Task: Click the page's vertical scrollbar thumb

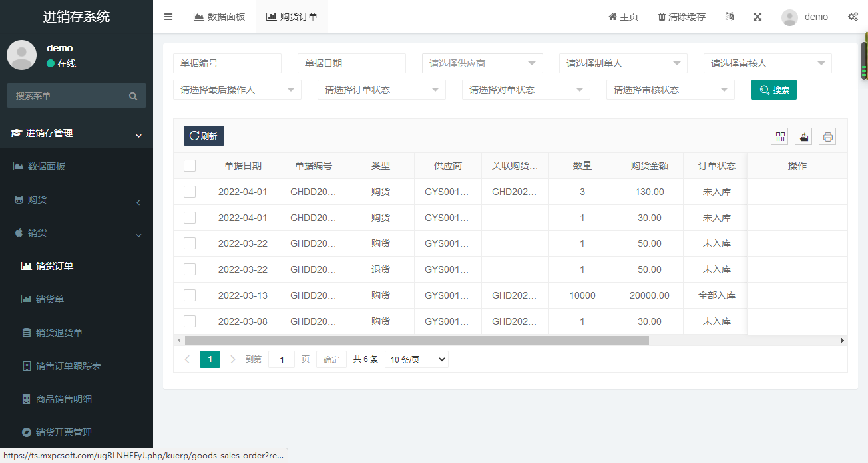Action: [864, 61]
